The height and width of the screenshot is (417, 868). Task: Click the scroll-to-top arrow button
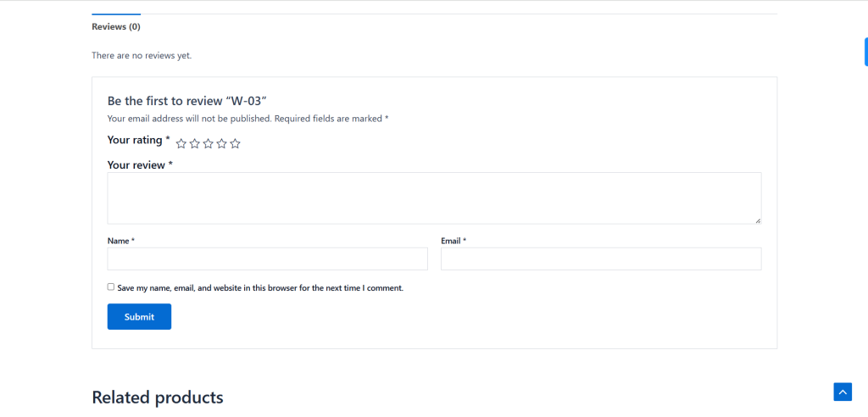coord(843,392)
